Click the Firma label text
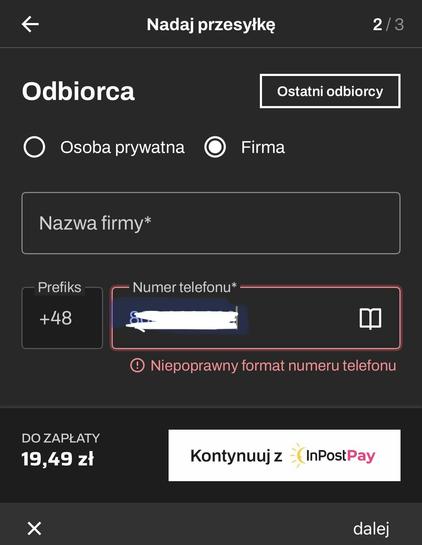This screenshot has height=545, width=422. click(263, 147)
